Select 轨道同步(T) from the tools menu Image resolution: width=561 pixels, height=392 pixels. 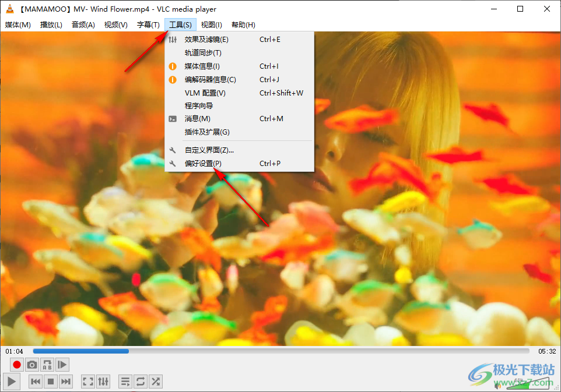point(239,53)
